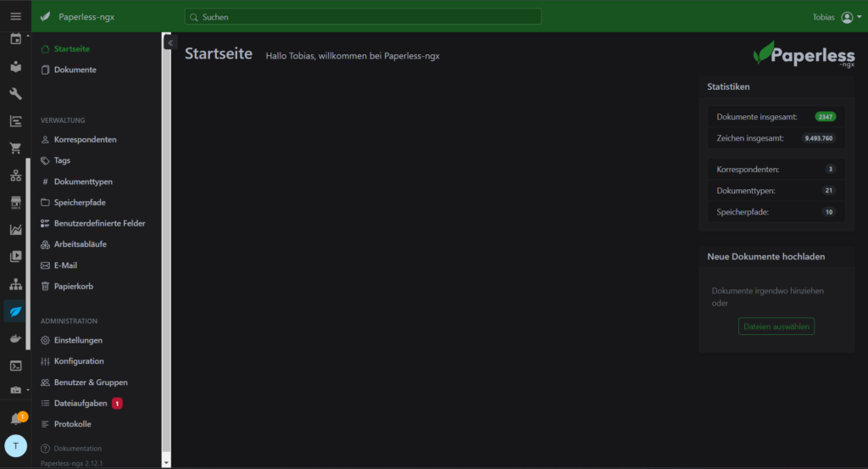Open the terminal console icon in the sidebar
Viewport: 868px width, 469px height.
point(15,366)
